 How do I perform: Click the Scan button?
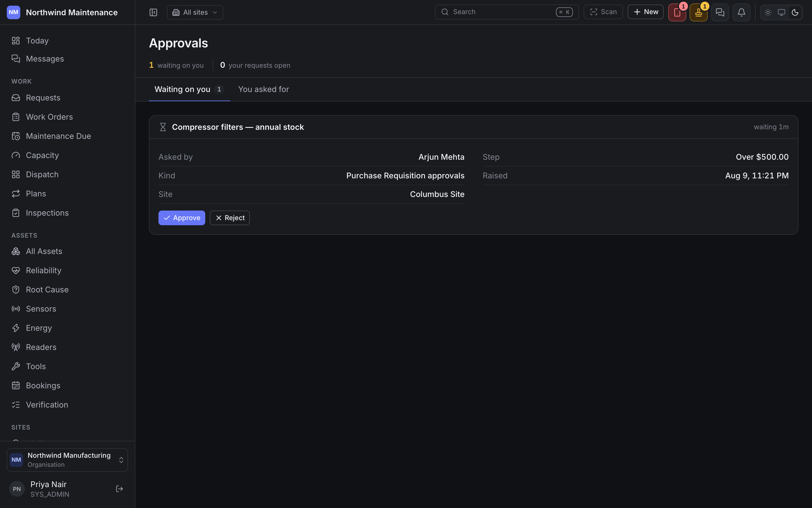coord(603,12)
